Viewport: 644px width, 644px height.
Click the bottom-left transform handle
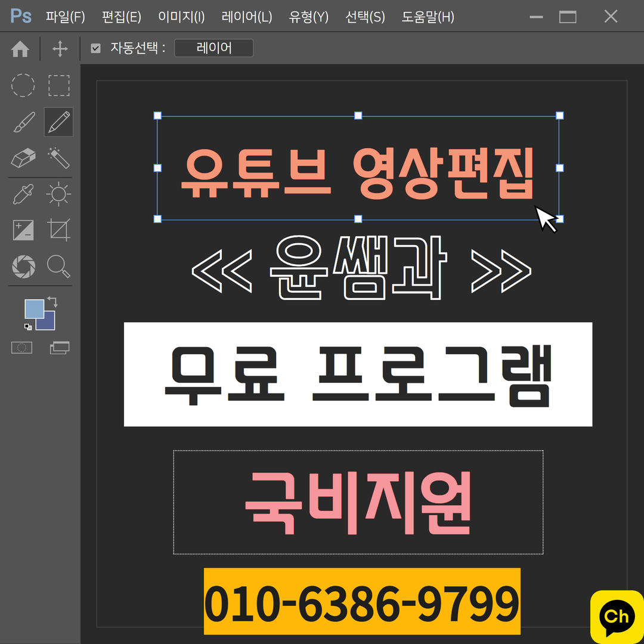pos(157,219)
